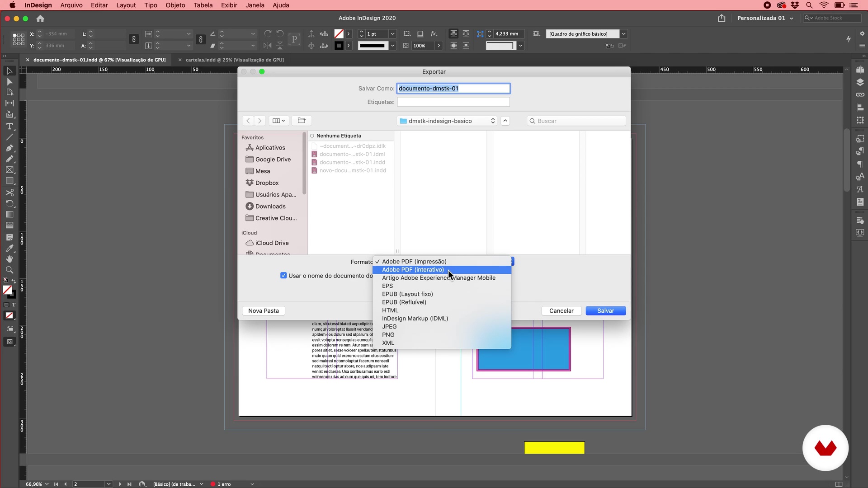Select the Eyedropper tool
This screenshot has height=488, width=868.
(9, 248)
